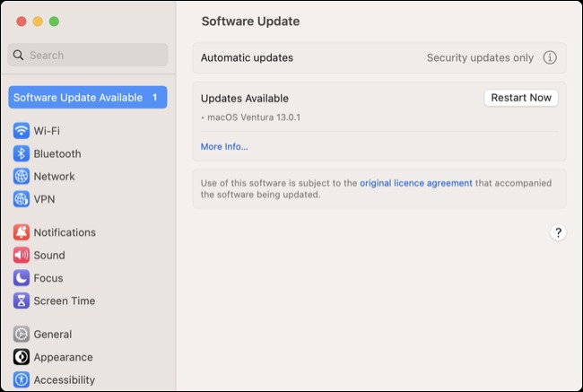The width and height of the screenshot is (583, 392).
Task: Go to Appearance settings label
Action: [63, 357]
